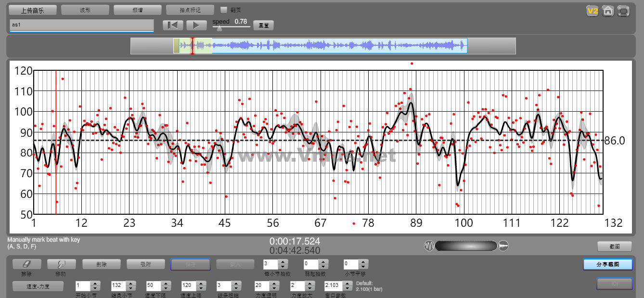Viewport: 644px width, 298px height.
Task: Decrease 结束小节 end bar value
Action: [131, 288]
